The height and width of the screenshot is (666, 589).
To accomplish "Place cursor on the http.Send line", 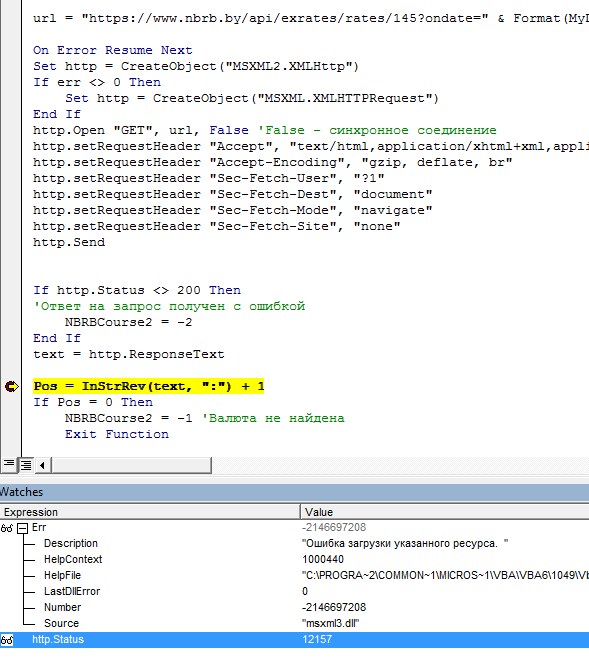I will pos(69,243).
